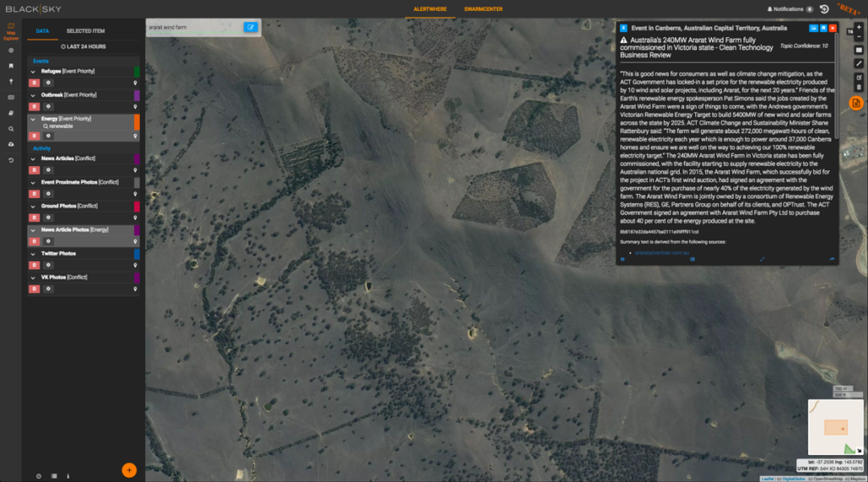
Task: Toggle map pin for Energy layer
Action: (x=136, y=136)
